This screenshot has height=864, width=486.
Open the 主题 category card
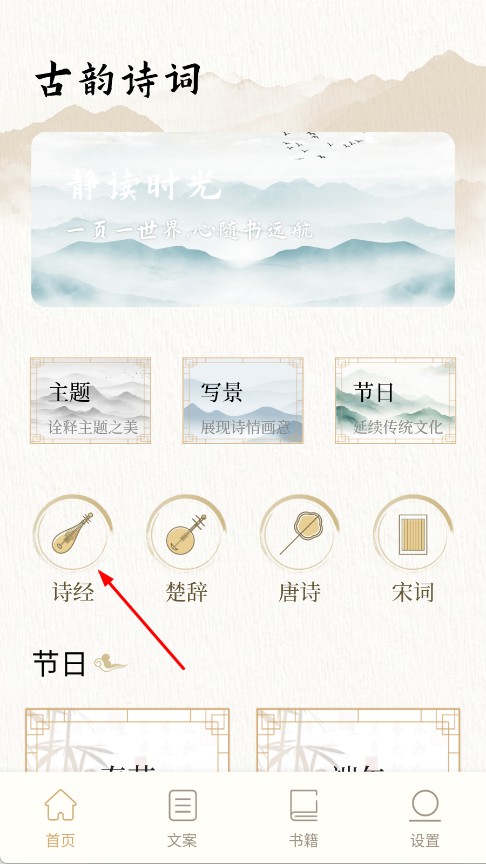[x=90, y=400]
